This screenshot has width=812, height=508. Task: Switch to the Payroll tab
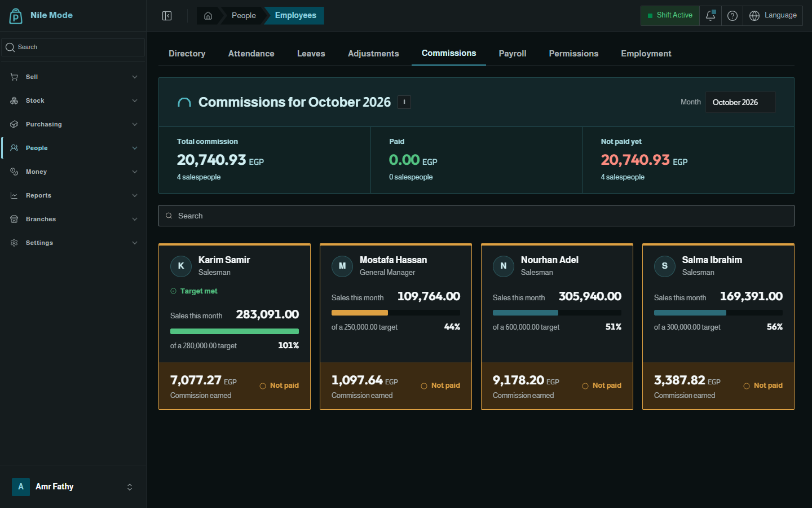(x=513, y=54)
